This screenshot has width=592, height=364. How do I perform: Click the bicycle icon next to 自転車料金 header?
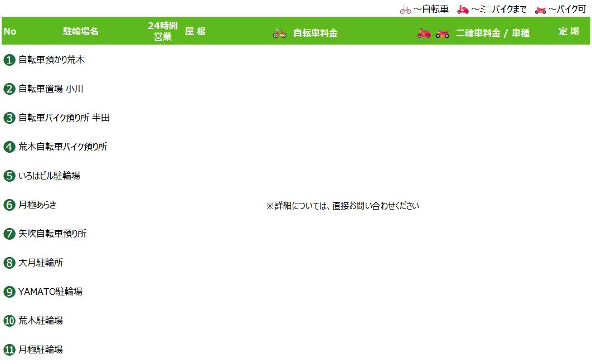(x=279, y=33)
